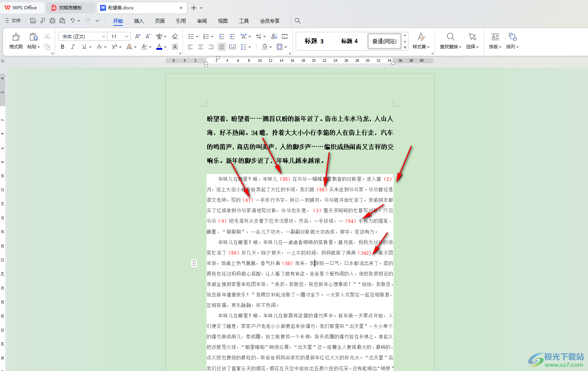Click the Cut scissors icon
The image size is (588, 371).
click(x=47, y=36)
